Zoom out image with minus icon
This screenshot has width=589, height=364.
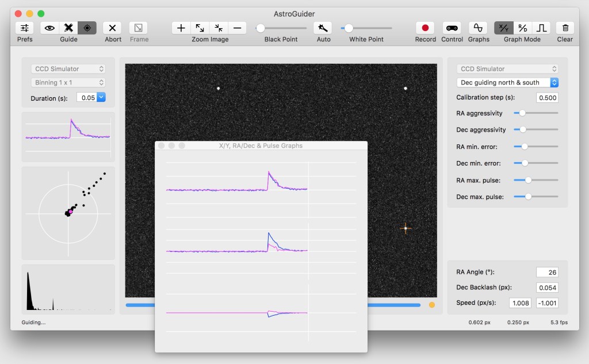pyautogui.click(x=238, y=28)
